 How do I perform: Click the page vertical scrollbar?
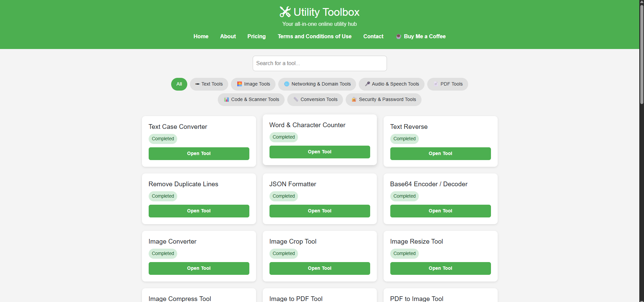point(641,54)
